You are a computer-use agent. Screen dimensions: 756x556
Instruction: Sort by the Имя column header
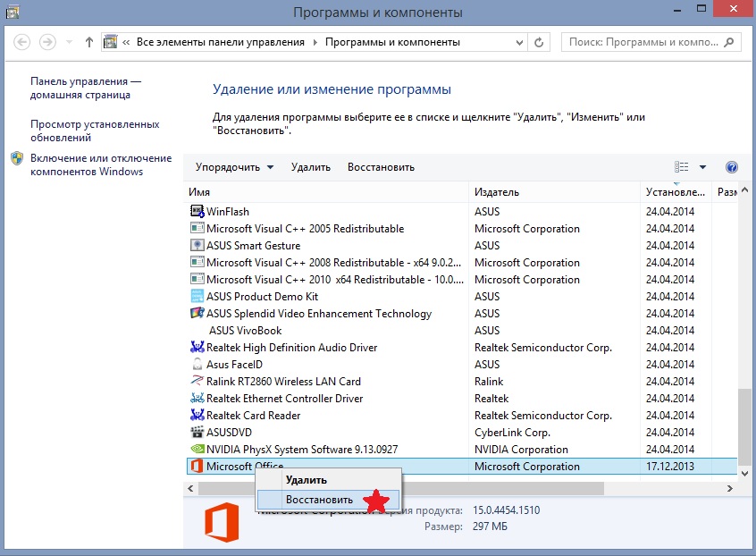pos(326,192)
